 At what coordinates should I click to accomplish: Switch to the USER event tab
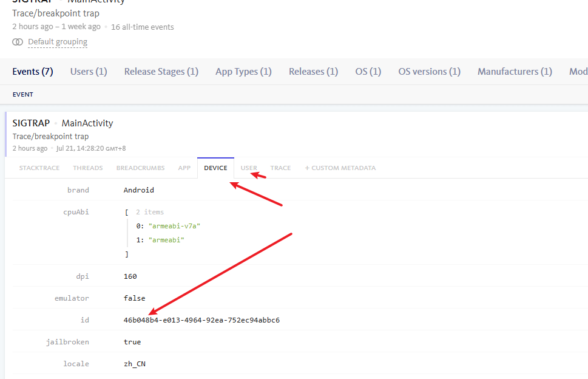[249, 168]
